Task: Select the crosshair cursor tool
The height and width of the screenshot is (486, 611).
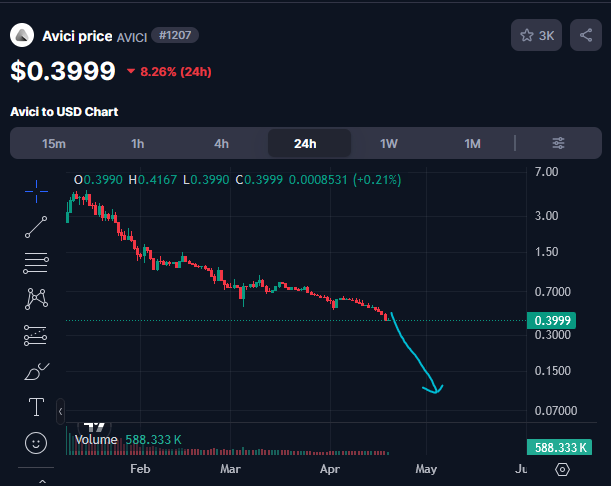Action: point(36,191)
